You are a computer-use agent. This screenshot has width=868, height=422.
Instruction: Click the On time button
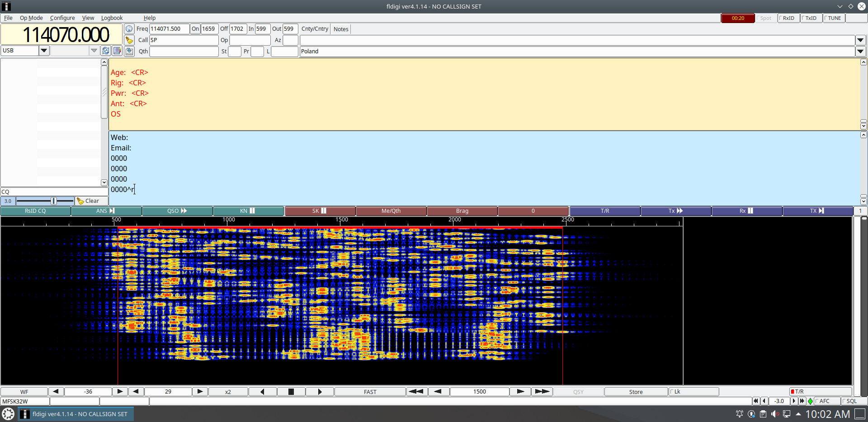point(195,29)
